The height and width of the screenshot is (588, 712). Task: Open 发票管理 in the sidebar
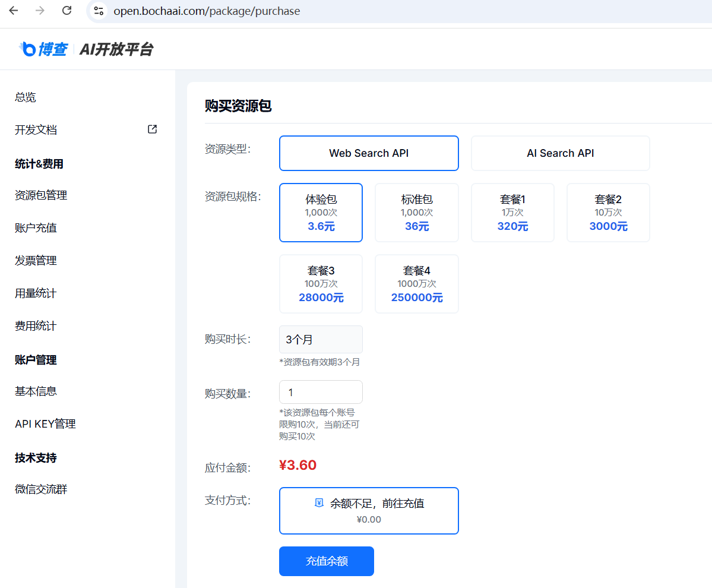[x=36, y=261]
